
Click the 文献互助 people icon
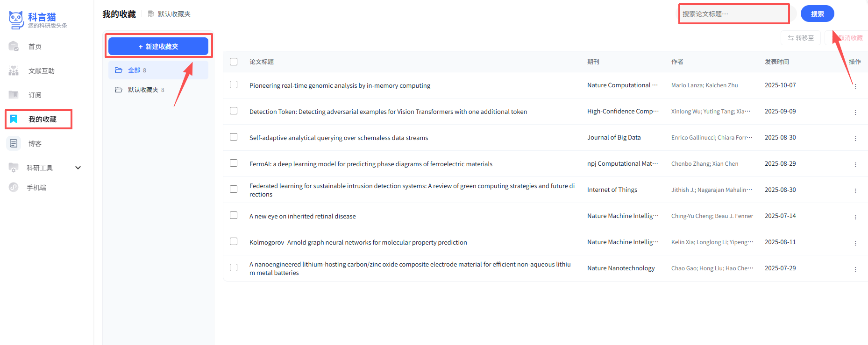[14, 70]
